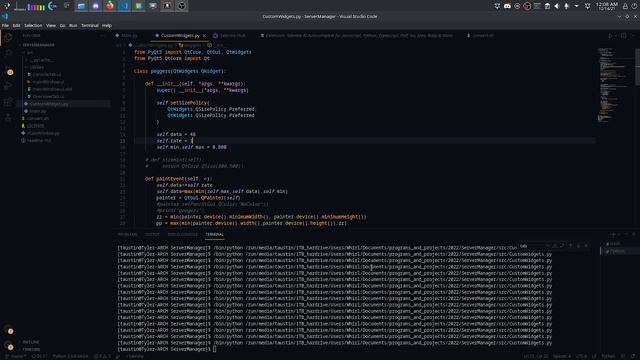This screenshot has width=640, height=360.
Task: Create a new terminal with plus icon
Action: [613, 234]
